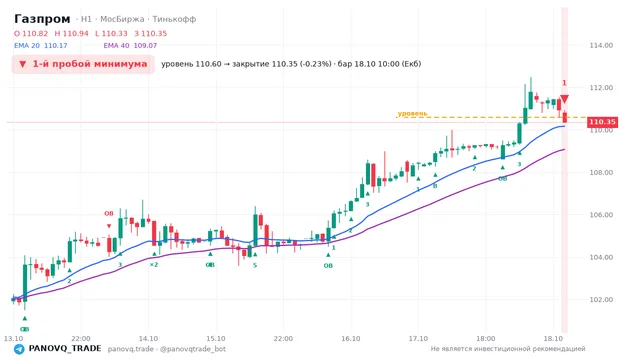Open the panovq.trade · @panovqtrade_bot link
The width and height of the screenshot is (640, 360).
167,349
